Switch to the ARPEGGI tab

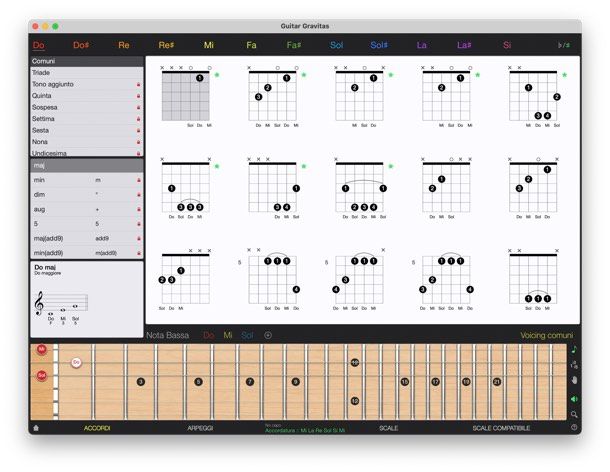click(x=200, y=428)
